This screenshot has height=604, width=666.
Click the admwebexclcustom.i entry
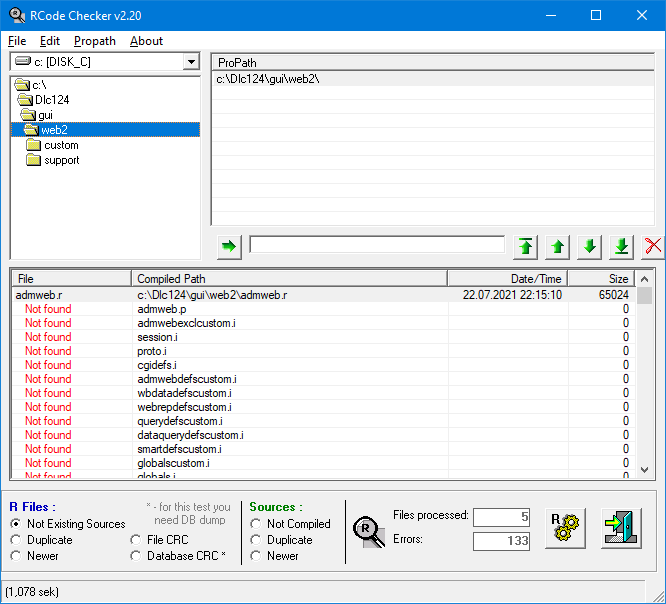186,323
